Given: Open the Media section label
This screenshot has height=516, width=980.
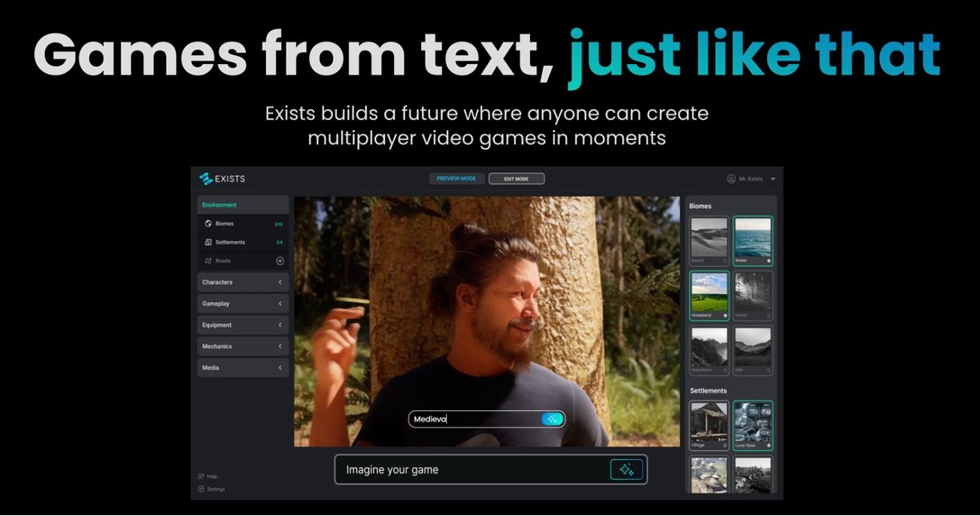Looking at the screenshot, I should (211, 368).
